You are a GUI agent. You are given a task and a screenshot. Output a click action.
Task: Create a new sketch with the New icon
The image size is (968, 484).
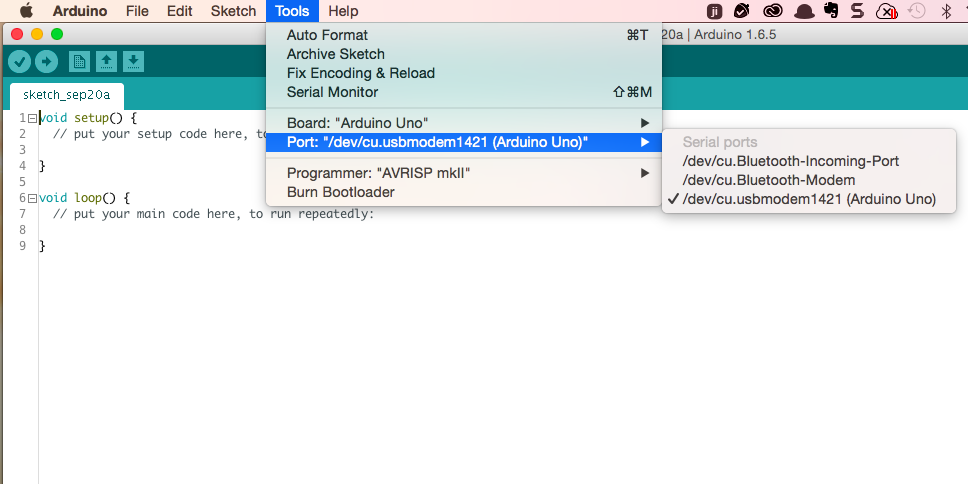pyautogui.click(x=79, y=62)
